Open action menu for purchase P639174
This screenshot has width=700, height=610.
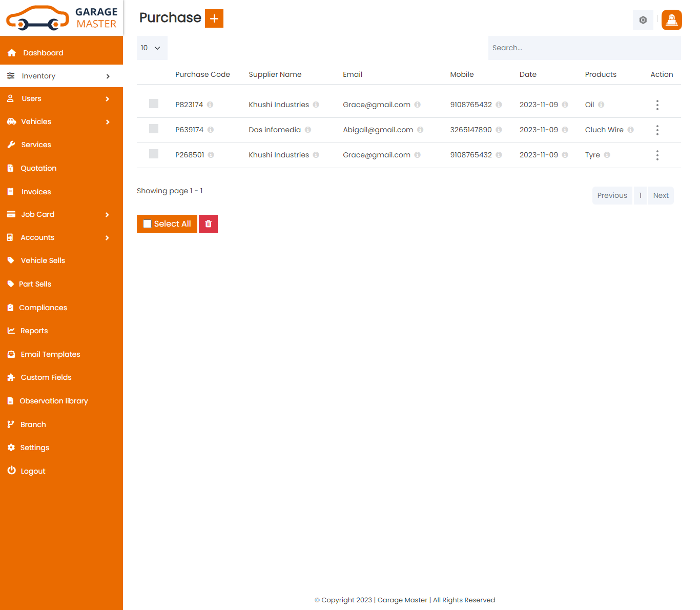point(657,130)
